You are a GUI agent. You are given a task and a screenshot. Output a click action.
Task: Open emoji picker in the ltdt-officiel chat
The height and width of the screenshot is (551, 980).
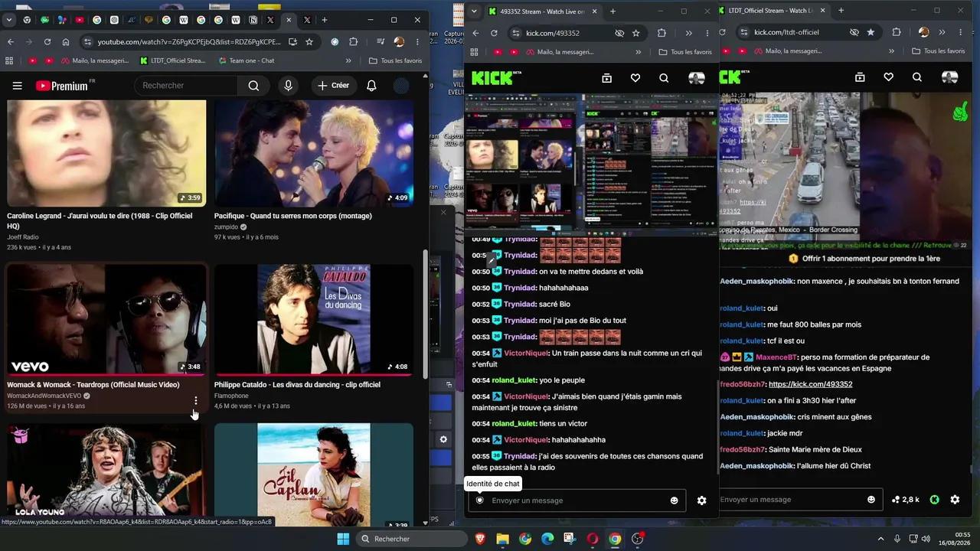pyautogui.click(x=871, y=500)
